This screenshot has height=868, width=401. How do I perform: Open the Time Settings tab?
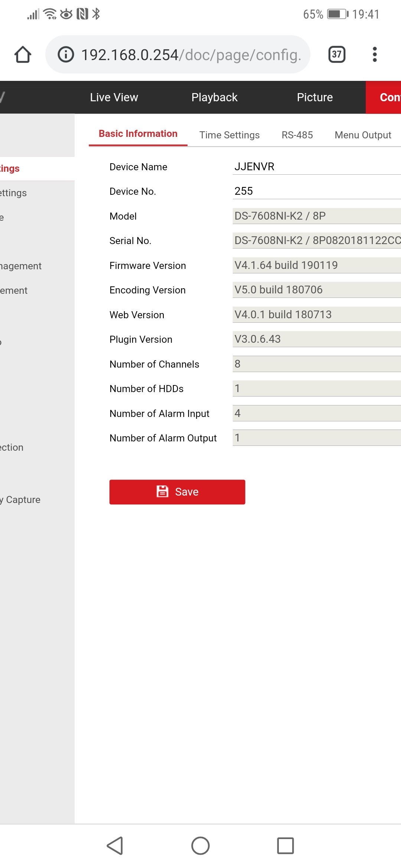(229, 135)
